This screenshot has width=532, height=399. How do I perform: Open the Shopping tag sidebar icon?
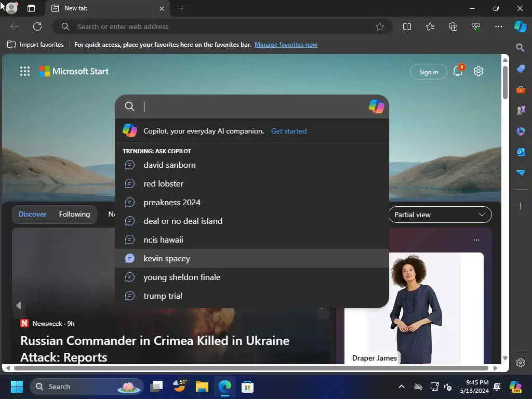click(521, 69)
